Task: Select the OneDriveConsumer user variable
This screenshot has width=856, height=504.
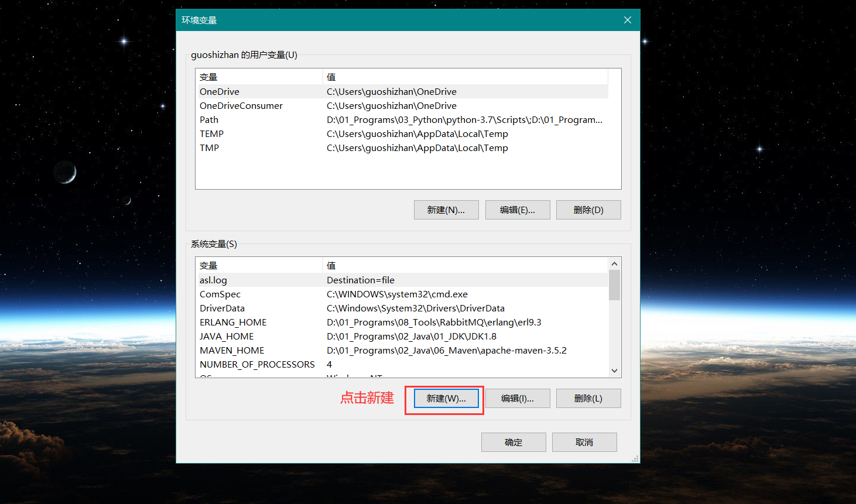Action: coord(402,106)
